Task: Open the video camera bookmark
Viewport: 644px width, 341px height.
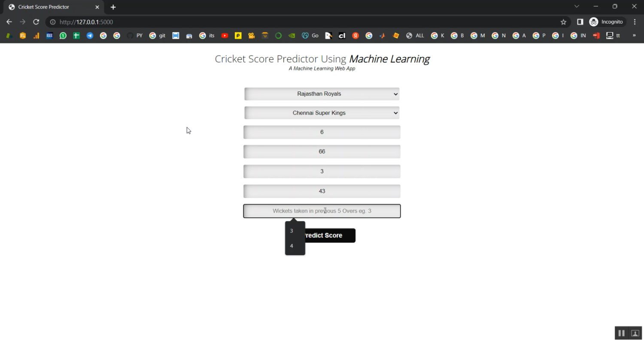Action: click(252, 36)
